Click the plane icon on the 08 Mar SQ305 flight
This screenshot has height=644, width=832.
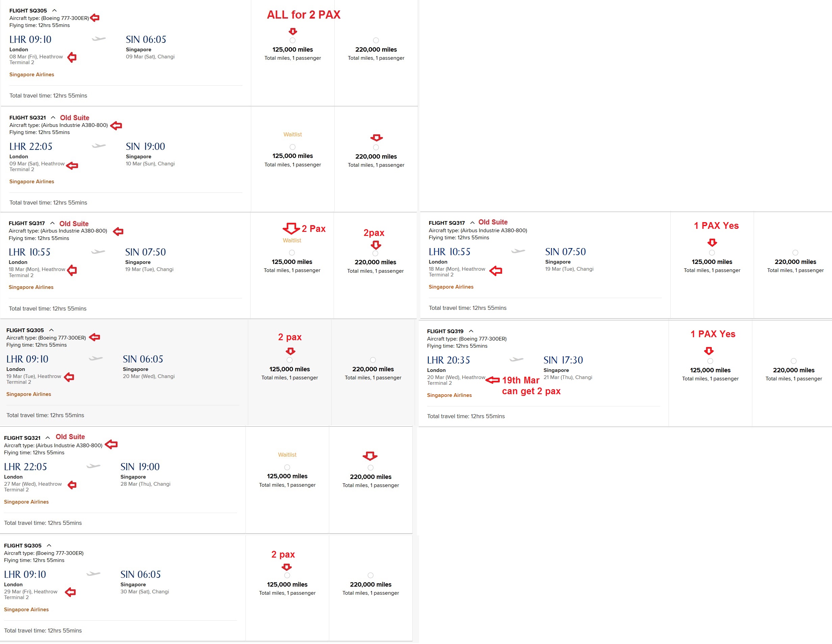click(x=99, y=39)
